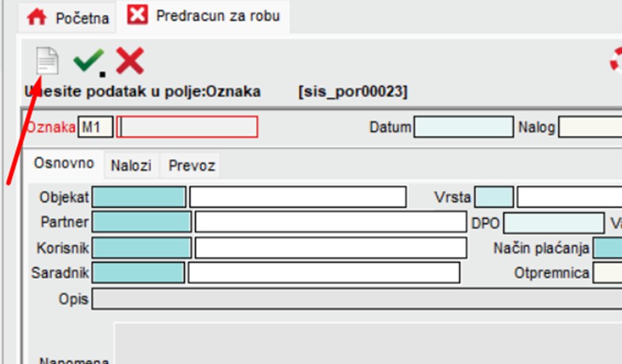
Task: Click the Saradnik code field
Action: [139, 273]
